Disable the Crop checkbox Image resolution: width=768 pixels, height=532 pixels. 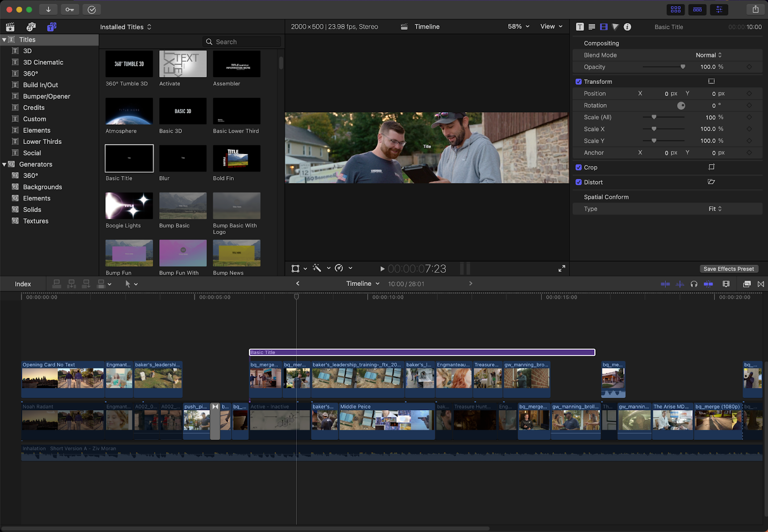click(x=578, y=167)
